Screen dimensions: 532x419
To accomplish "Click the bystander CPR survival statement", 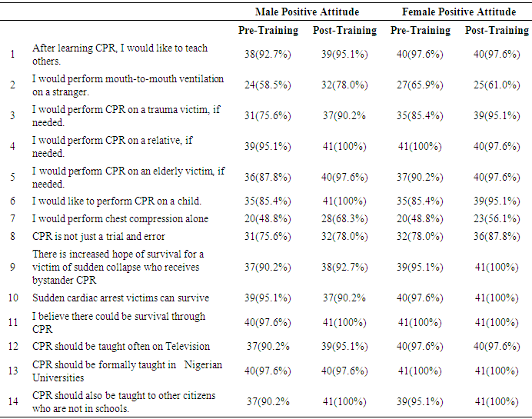I will pyautogui.click(x=118, y=266).
